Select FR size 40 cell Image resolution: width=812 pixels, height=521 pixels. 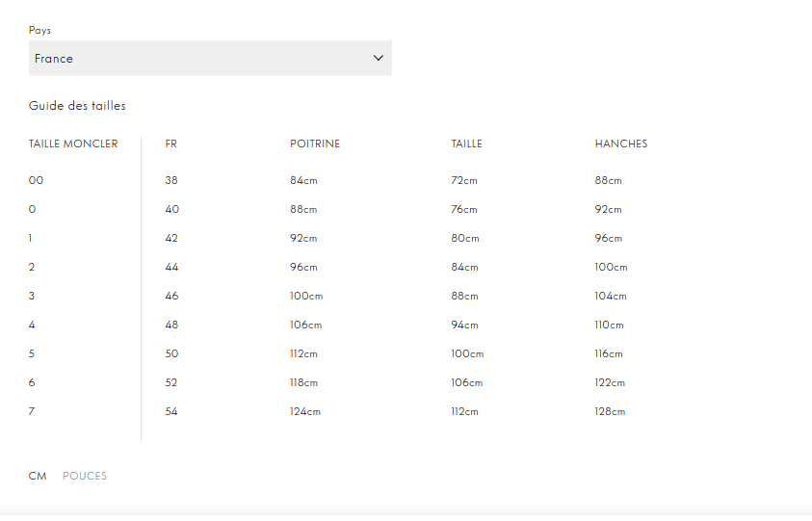pos(171,209)
